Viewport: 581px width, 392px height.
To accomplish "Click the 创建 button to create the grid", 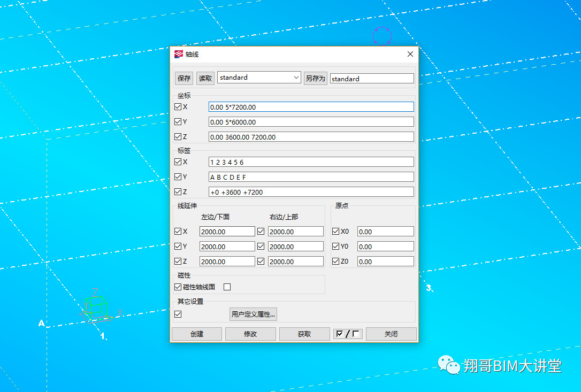I will pos(196,334).
